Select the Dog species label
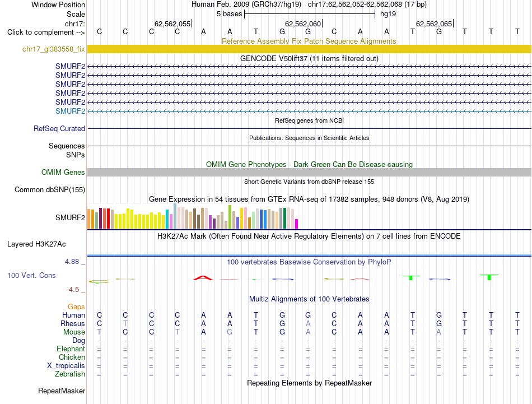The height and width of the screenshot is (404, 532). pyautogui.click(x=78, y=341)
